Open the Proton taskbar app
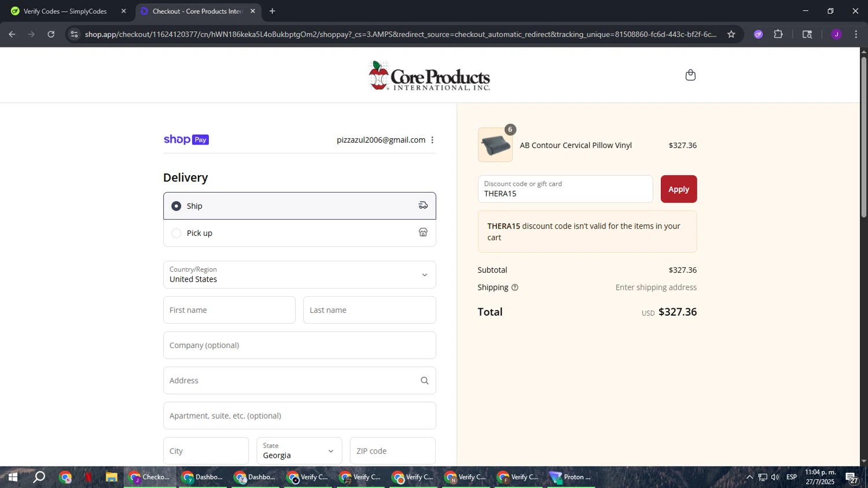Viewport: 868px width, 488px height. click(x=571, y=477)
